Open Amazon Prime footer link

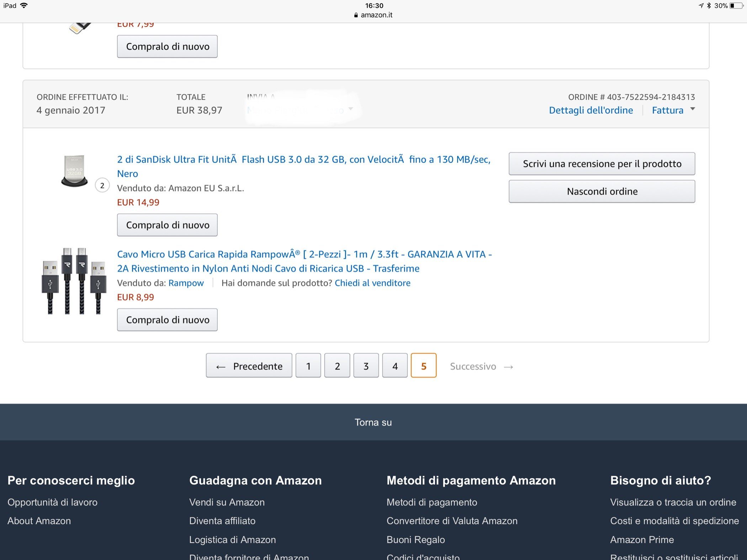pyautogui.click(x=642, y=540)
